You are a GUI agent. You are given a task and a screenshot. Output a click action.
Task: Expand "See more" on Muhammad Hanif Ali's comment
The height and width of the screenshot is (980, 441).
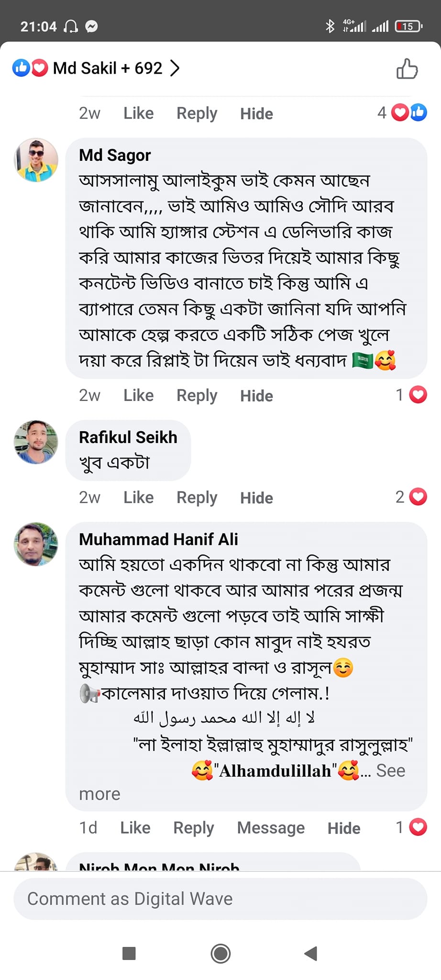click(x=390, y=770)
